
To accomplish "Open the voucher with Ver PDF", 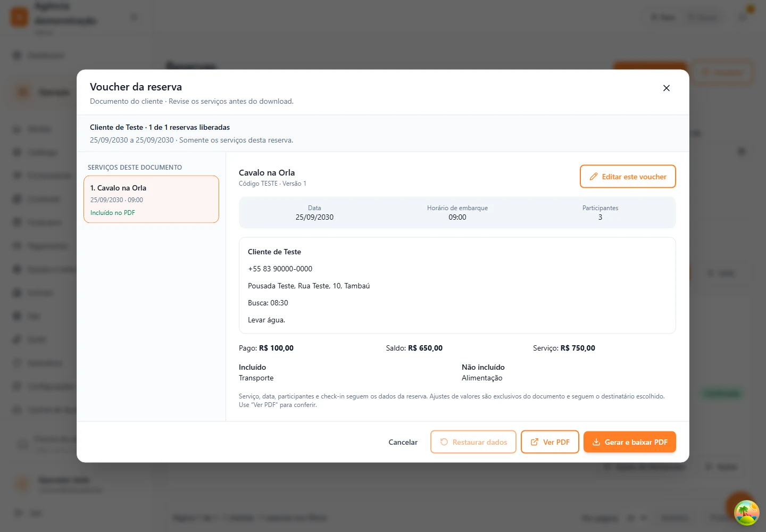I will [549, 442].
